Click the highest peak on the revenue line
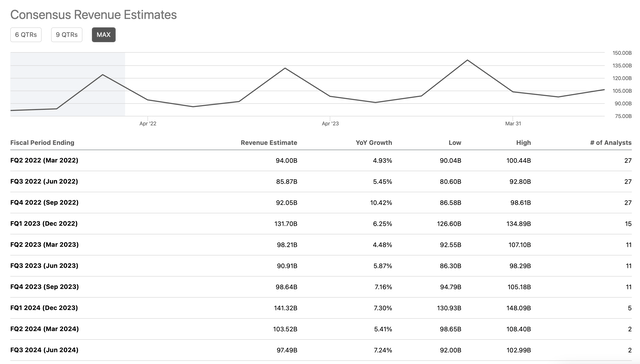640x364 pixels. pyautogui.click(x=467, y=60)
